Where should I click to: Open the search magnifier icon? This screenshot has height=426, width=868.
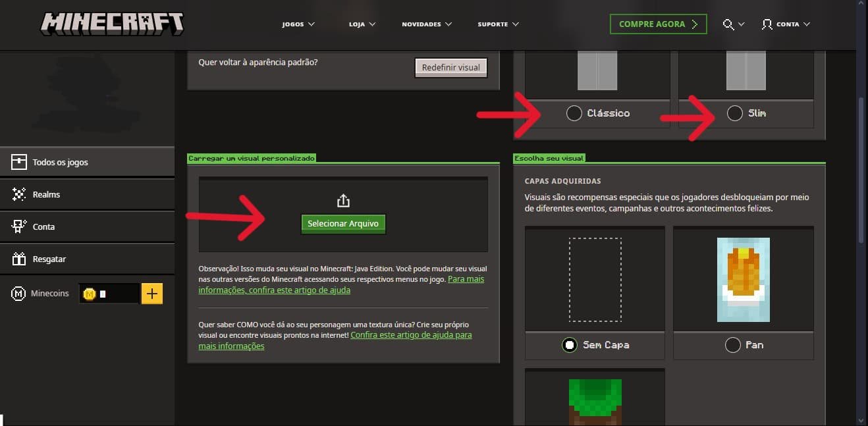point(728,24)
